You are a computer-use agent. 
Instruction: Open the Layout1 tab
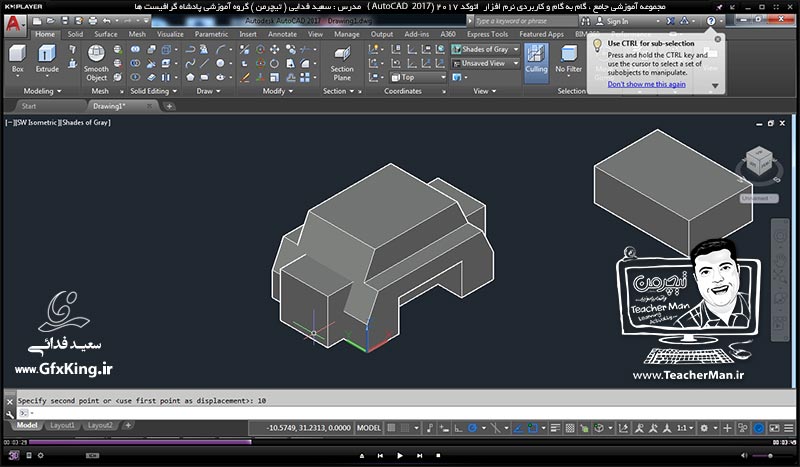point(62,426)
